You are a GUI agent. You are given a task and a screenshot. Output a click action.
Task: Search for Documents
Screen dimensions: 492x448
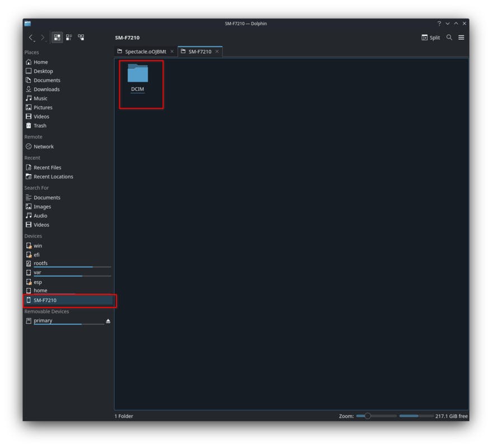tap(68, 198)
